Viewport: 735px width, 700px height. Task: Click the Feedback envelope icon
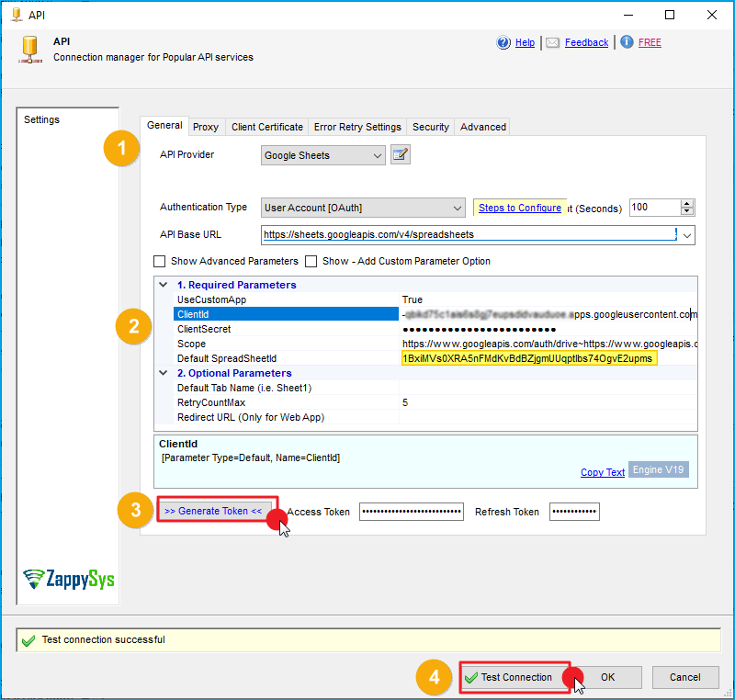552,42
